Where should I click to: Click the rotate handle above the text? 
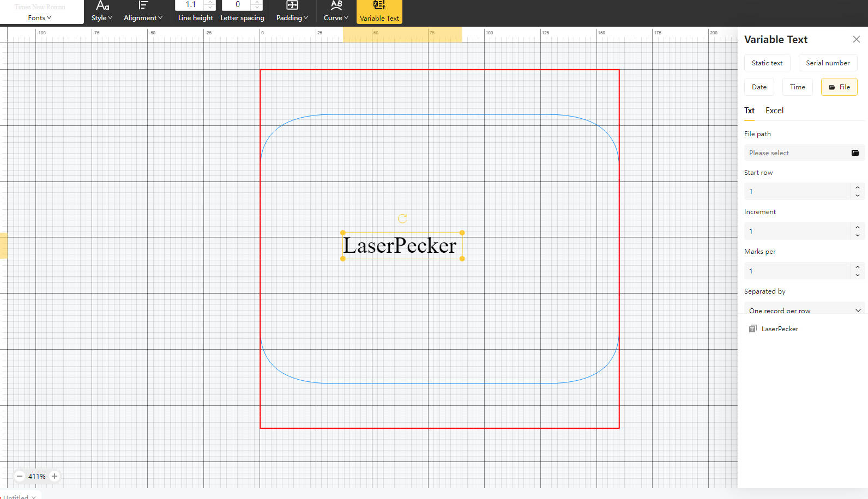point(402,218)
